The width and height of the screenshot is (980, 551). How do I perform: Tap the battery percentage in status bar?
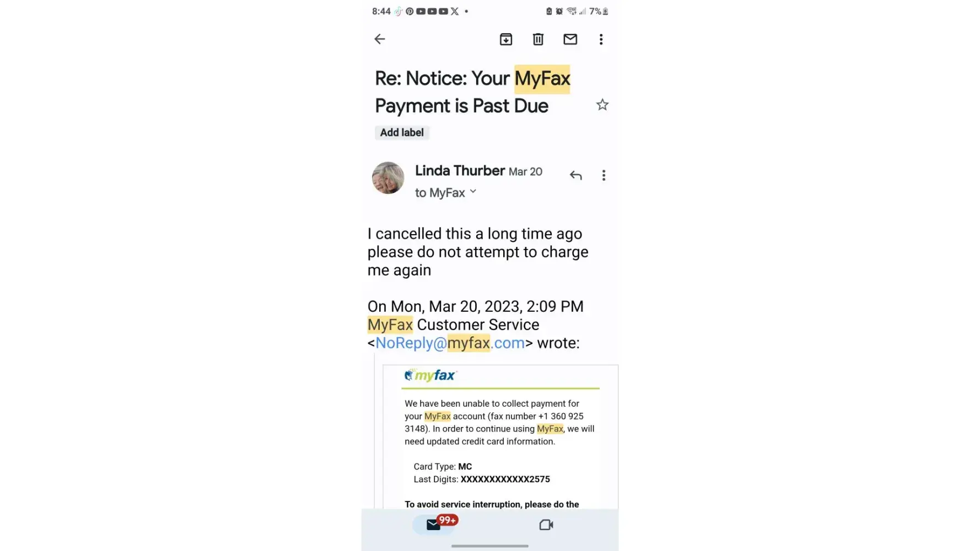(x=595, y=11)
